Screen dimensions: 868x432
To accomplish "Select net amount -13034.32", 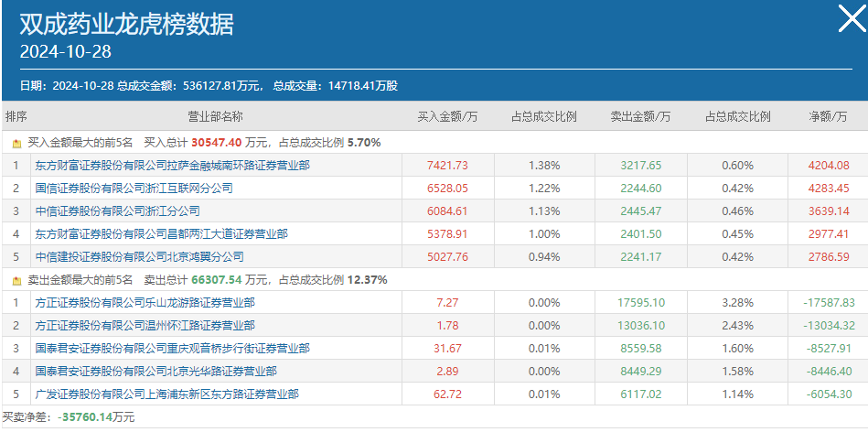I will tap(829, 326).
